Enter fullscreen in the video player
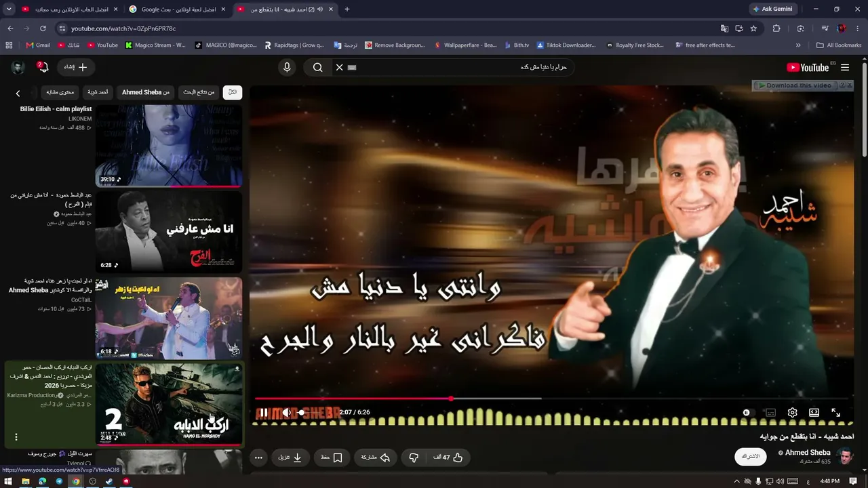 click(836, 412)
